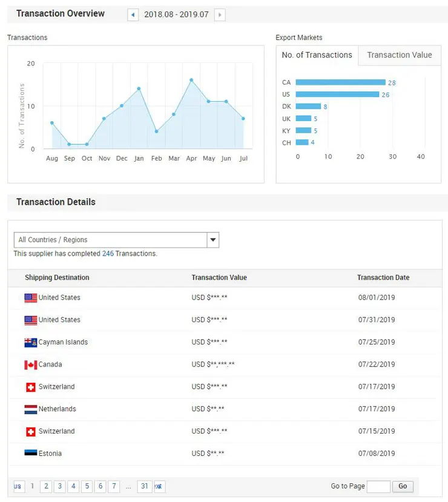The width and height of the screenshot is (448, 502).
Task: Click the Cayman Islands destination text
Action: point(63,342)
